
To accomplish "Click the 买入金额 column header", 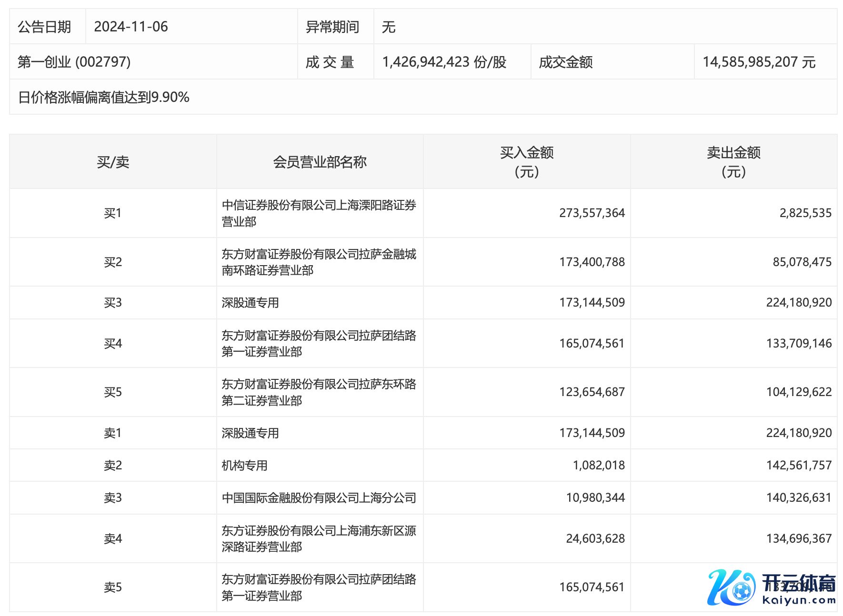I will tap(526, 162).
